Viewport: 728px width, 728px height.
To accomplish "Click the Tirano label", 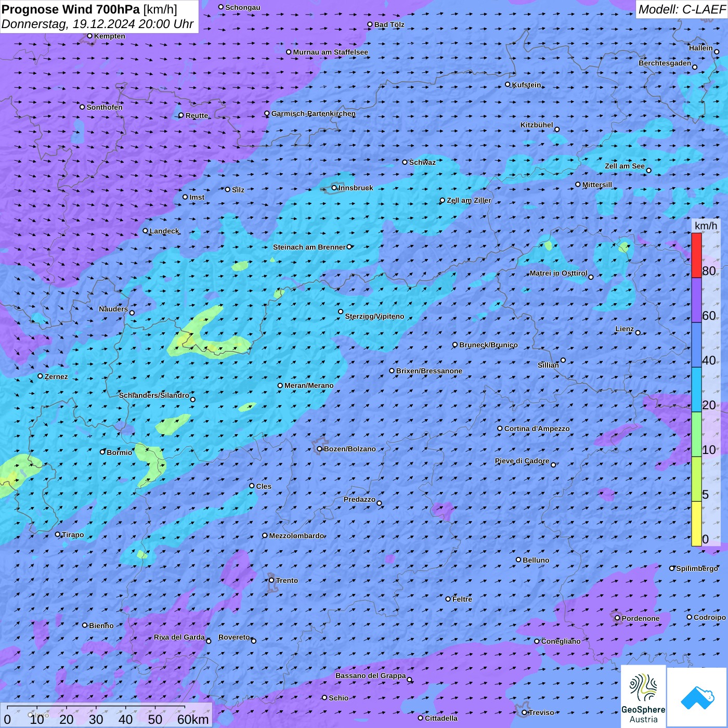I will tap(73, 535).
